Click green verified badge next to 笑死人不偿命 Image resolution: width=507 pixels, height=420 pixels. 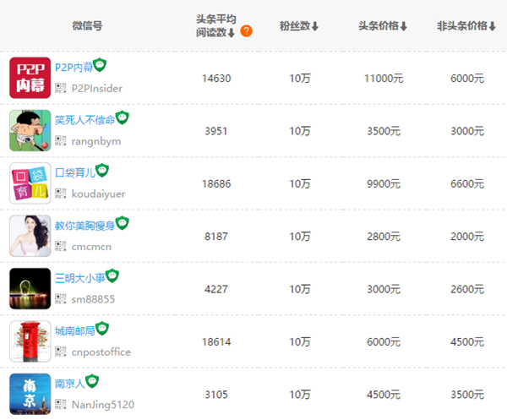click(123, 117)
